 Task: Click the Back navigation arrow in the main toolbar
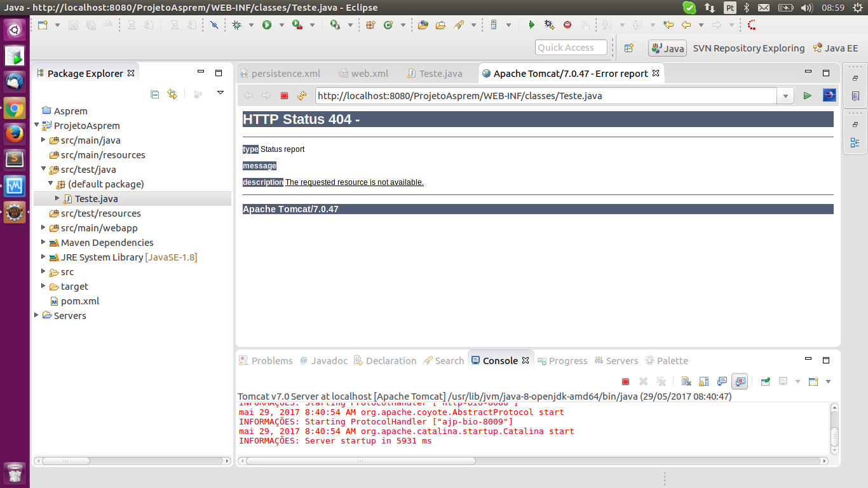tap(686, 25)
